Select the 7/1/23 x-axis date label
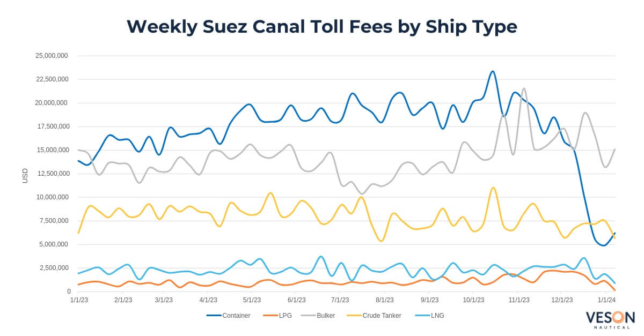Screen dimensions: 644x336 pos(340,301)
